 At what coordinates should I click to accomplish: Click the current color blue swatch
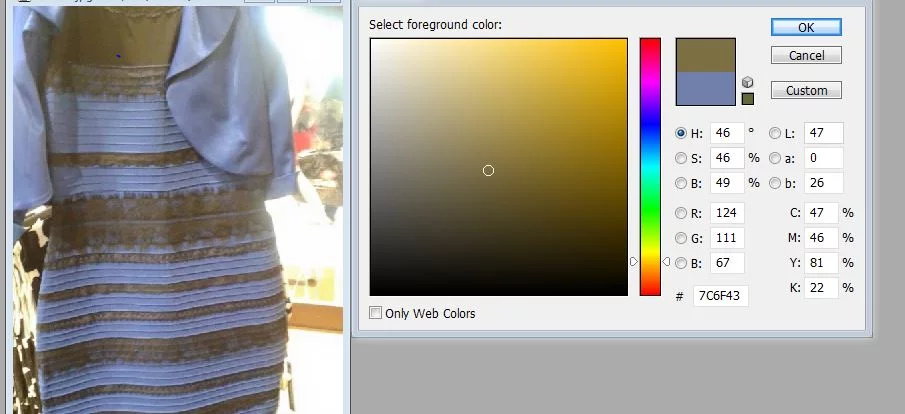[x=705, y=88]
